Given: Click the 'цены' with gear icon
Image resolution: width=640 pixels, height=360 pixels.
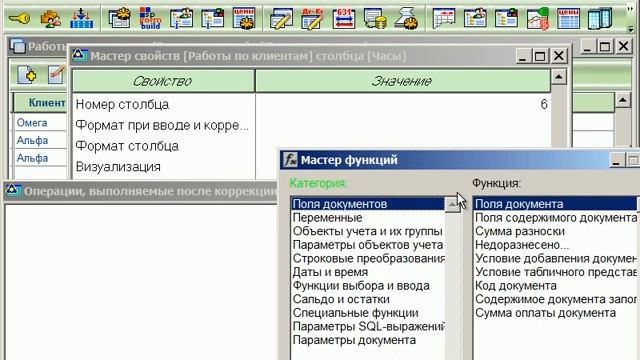Looking at the screenshot, I should pos(244,18).
